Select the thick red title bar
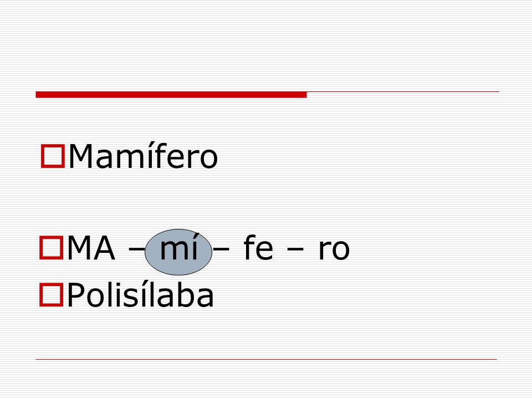 [x=171, y=95]
